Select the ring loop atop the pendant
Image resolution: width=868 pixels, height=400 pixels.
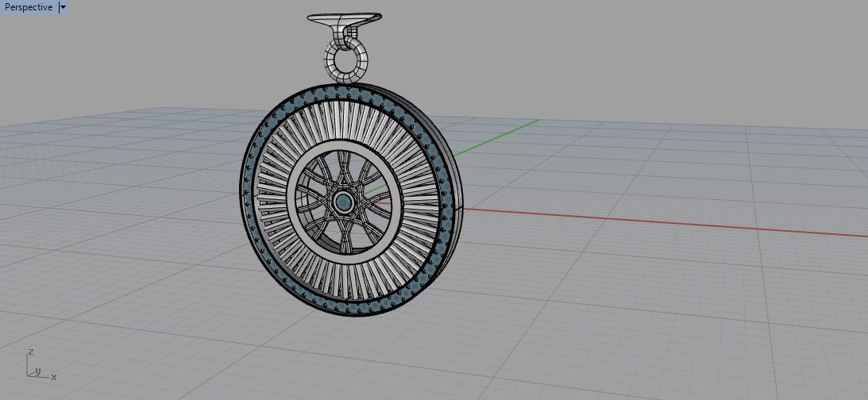(346, 60)
